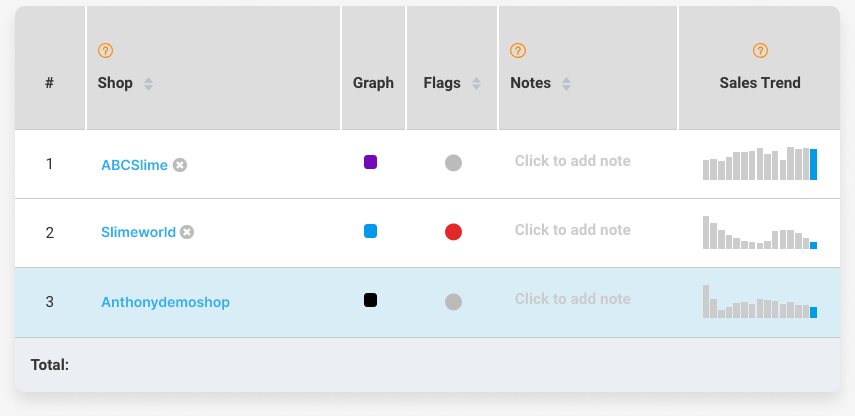855x416 pixels.
Task: Sort table by Notes column arrows
Action: click(x=567, y=84)
